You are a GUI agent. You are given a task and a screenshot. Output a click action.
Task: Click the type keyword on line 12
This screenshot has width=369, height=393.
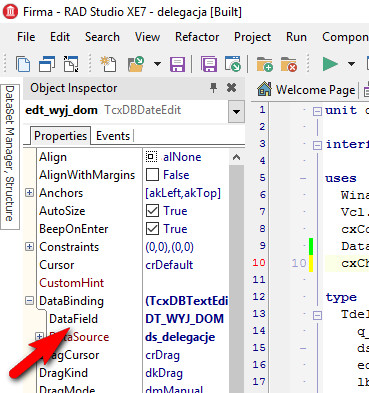point(341,297)
